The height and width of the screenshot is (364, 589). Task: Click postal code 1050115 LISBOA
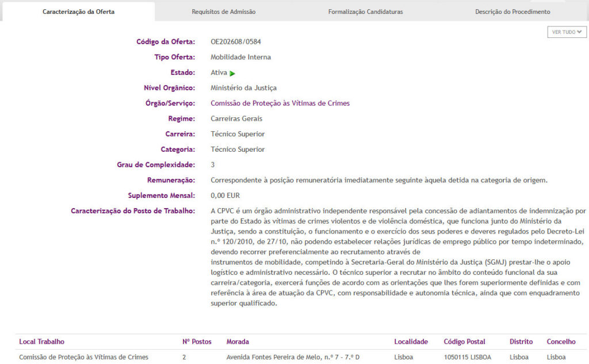(467, 357)
